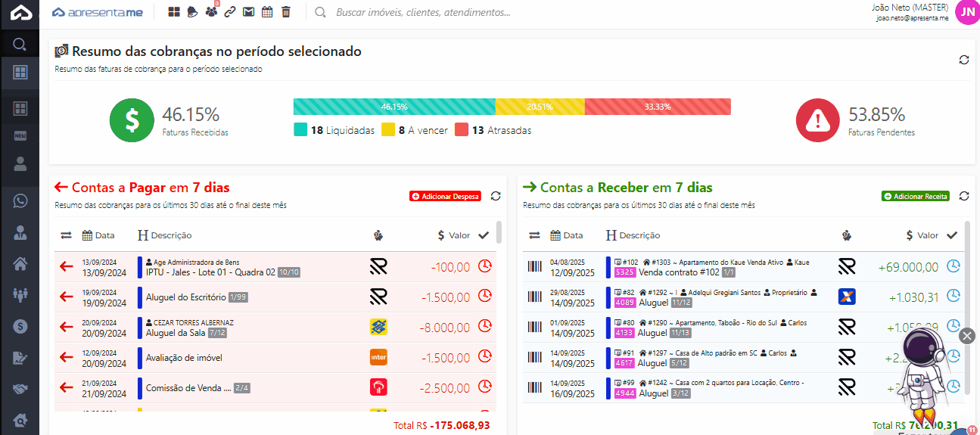The image size is (980, 435).
Task: Click the Adicionar Receita button
Action: pos(915,196)
